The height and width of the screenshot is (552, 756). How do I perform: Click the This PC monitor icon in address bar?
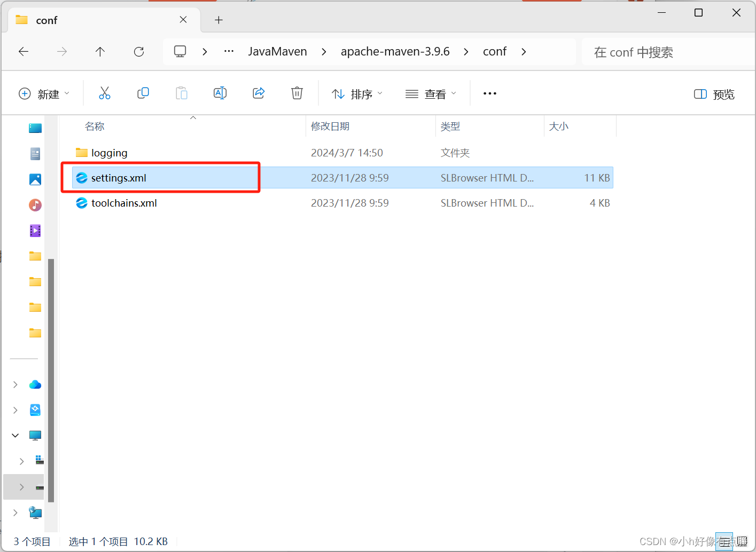[180, 51]
